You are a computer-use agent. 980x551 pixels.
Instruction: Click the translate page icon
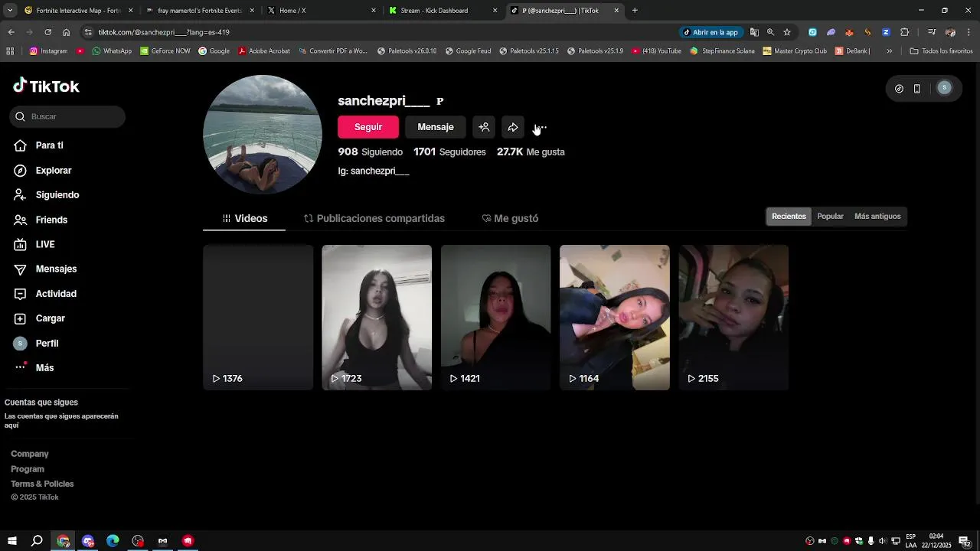pos(754,32)
